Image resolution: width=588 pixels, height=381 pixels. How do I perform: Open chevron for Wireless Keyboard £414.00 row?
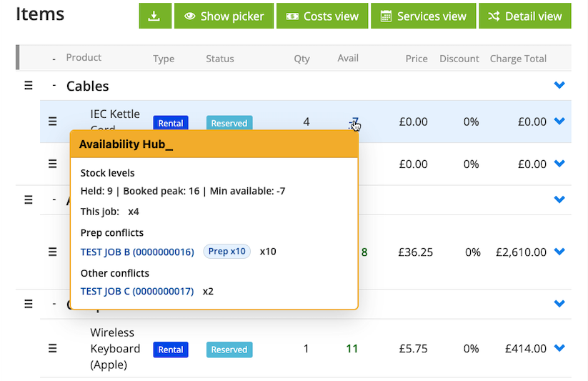click(559, 347)
